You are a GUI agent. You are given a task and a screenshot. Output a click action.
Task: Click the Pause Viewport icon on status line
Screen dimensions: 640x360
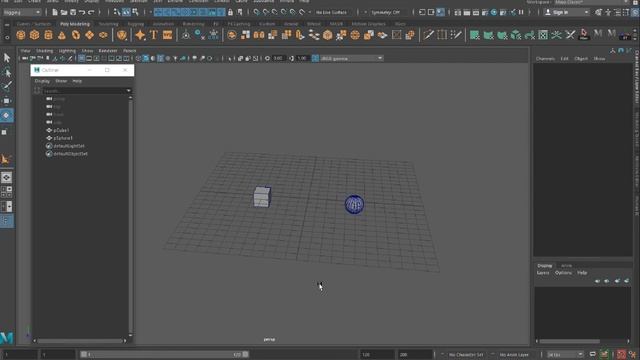[x=521, y=12]
